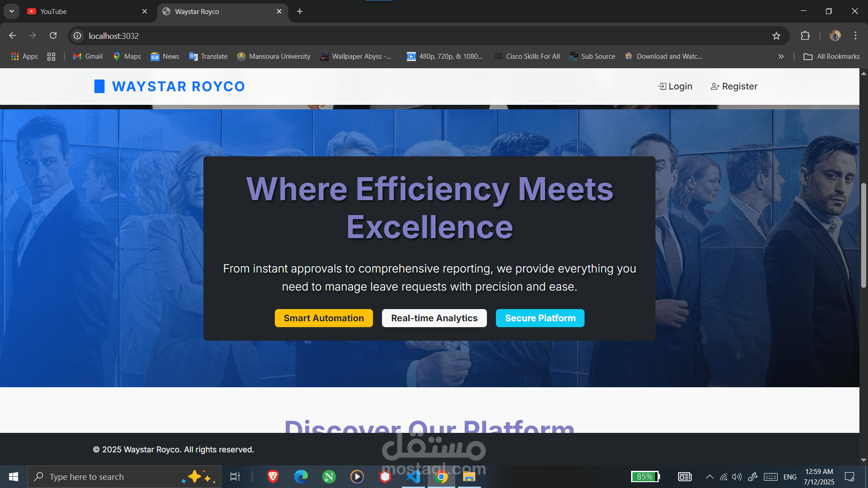
Task: Launch Brave browser from the taskbar
Action: click(x=273, y=477)
